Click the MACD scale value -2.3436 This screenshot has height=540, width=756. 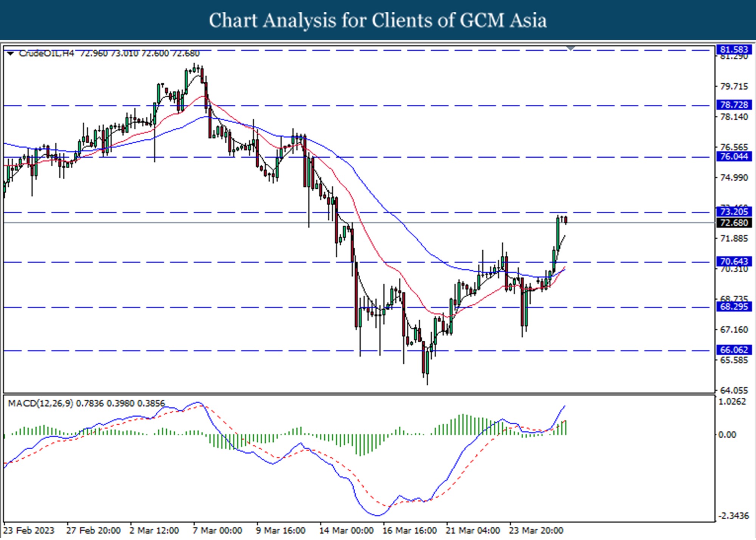(733, 516)
